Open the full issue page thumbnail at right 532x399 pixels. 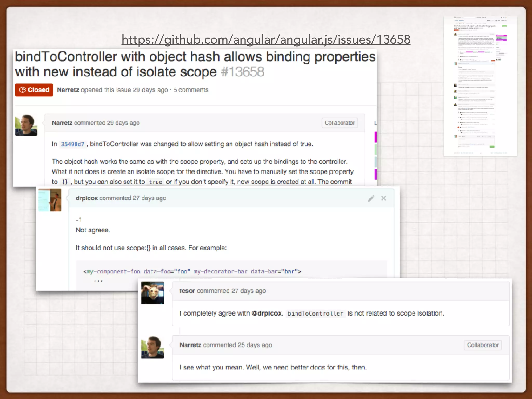(480, 86)
